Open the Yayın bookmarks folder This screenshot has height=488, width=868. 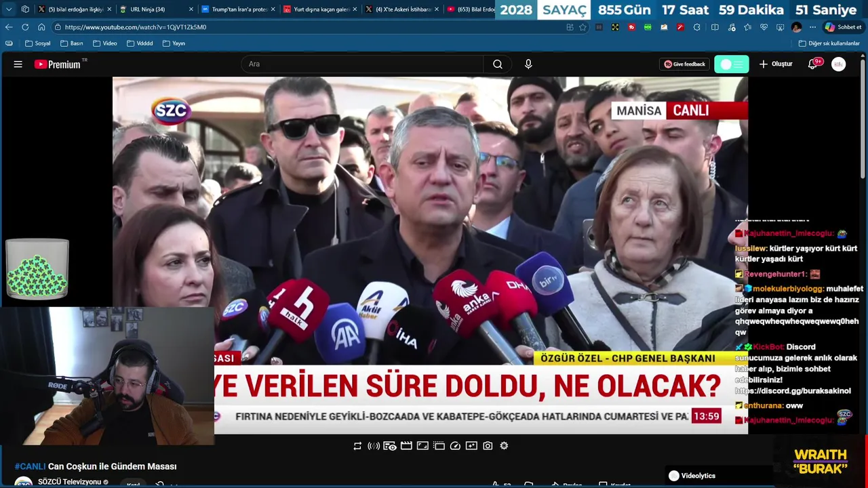pyautogui.click(x=174, y=43)
